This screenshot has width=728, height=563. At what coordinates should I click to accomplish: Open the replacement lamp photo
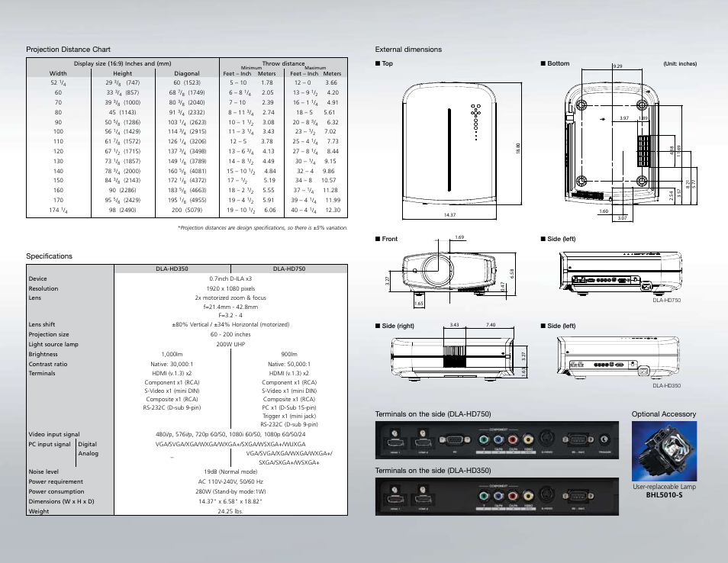(x=664, y=451)
